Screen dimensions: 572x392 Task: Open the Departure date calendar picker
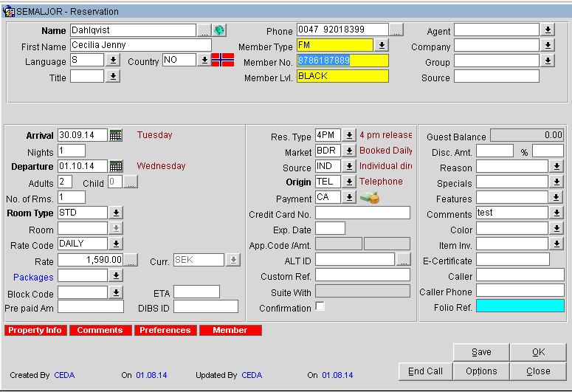pos(116,166)
